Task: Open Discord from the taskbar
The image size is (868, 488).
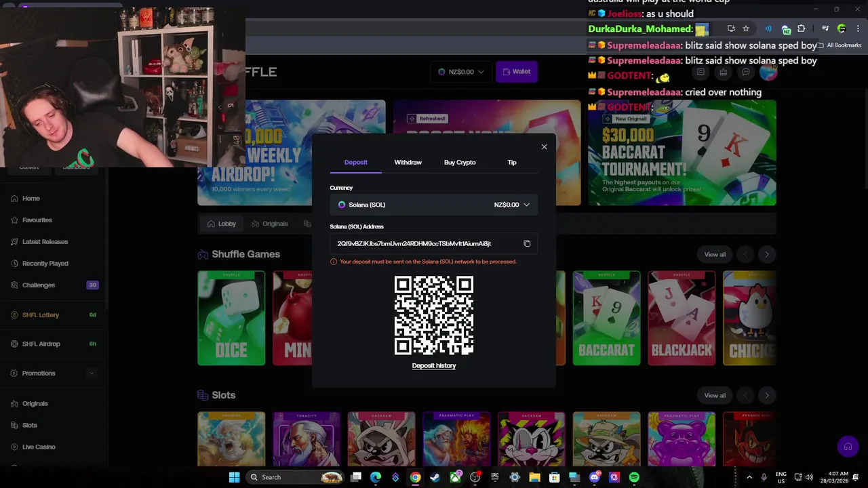Action: pyautogui.click(x=594, y=477)
